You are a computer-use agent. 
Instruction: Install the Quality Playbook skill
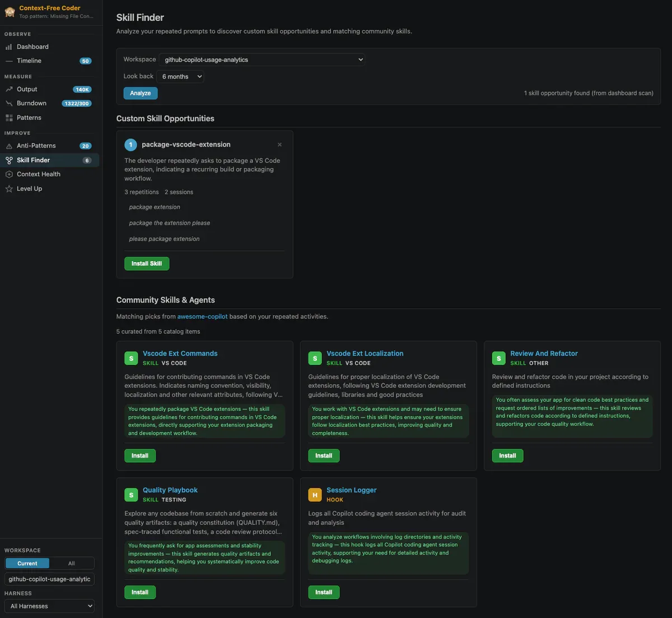140,592
